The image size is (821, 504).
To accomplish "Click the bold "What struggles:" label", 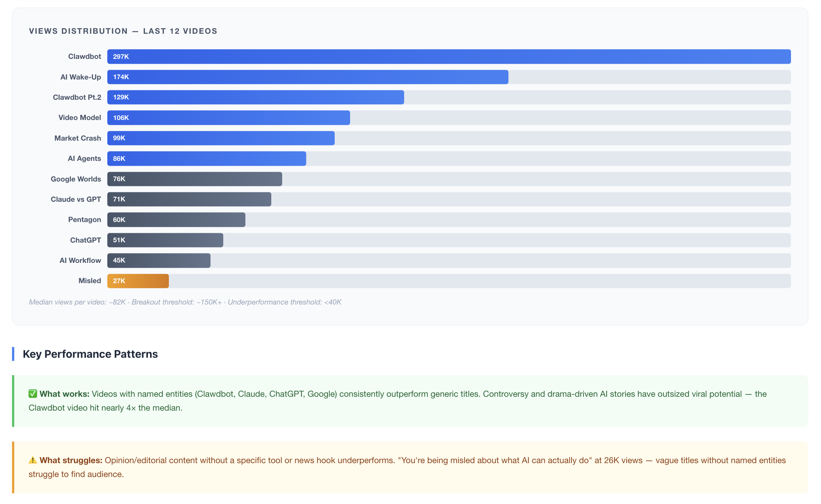I will [x=71, y=460].
